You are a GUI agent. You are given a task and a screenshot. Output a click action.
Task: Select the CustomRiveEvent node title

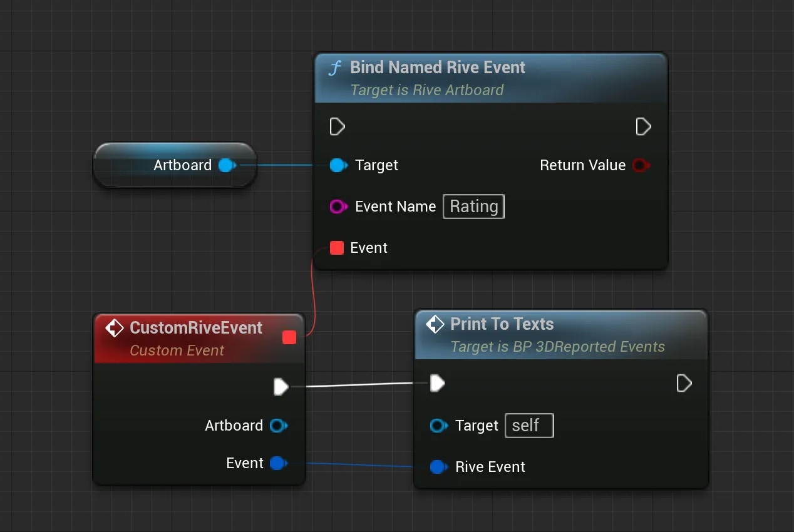[x=196, y=328]
